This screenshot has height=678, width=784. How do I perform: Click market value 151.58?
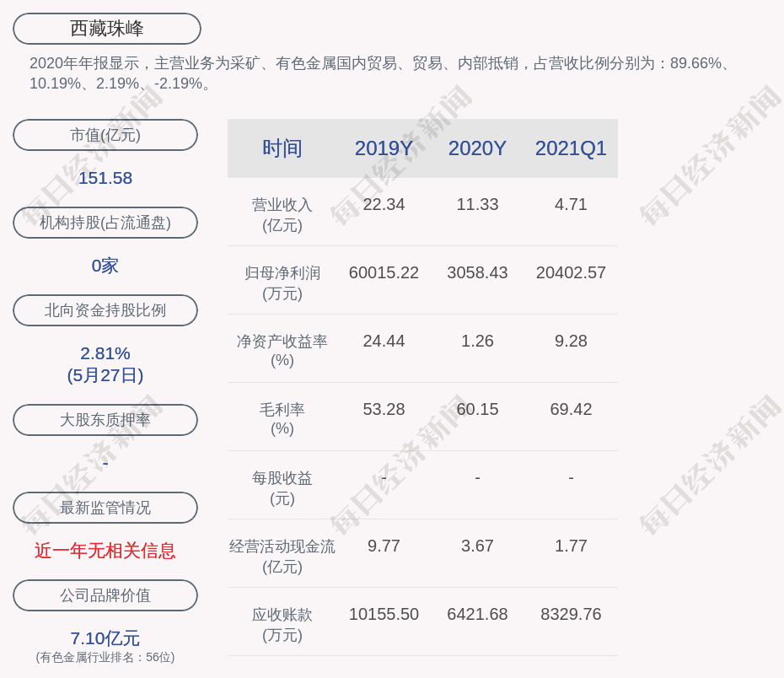(x=105, y=178)
